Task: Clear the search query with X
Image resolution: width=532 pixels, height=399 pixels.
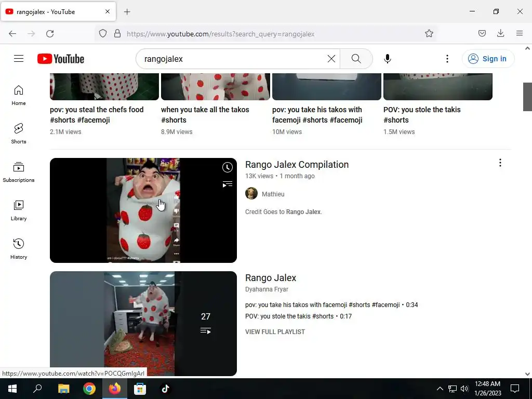Action: [x=331, y=59]
